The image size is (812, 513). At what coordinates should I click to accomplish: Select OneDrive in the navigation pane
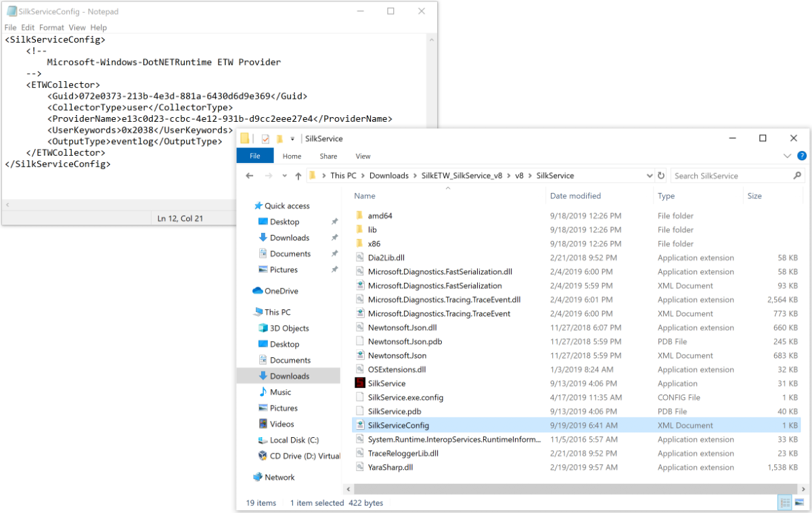point(281,291)
